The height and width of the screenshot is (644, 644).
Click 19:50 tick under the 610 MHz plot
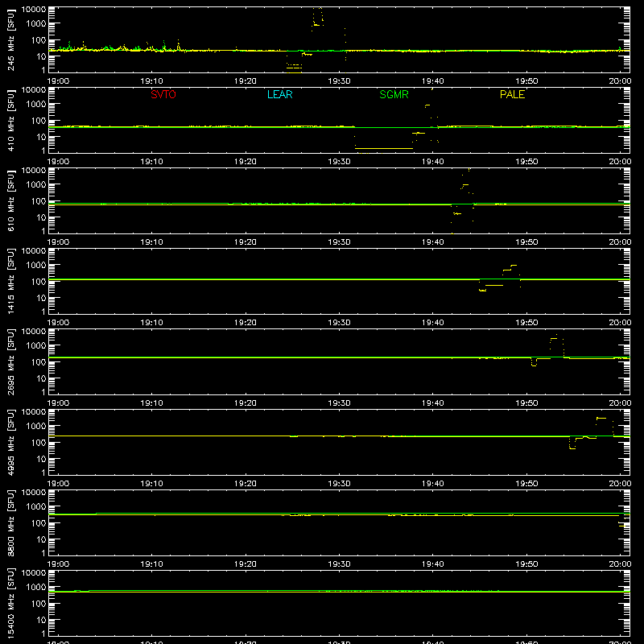click(526, 242)
